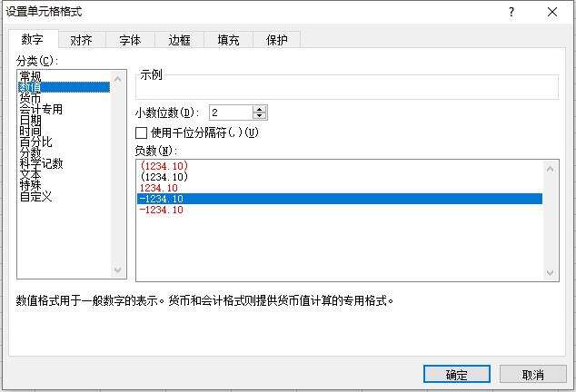Choose 自定义 category
This screenshot has height=392, width=576.
click(x=35, y=197)
